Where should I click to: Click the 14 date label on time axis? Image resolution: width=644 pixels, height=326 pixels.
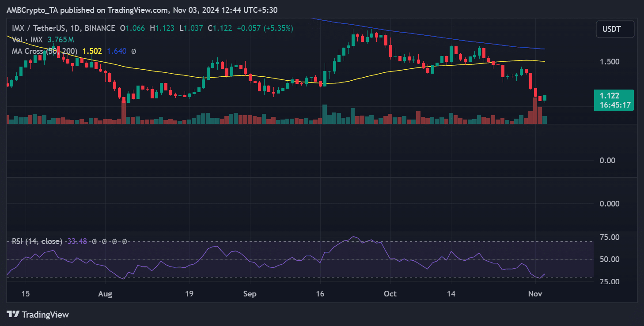(x=451, y=294)
